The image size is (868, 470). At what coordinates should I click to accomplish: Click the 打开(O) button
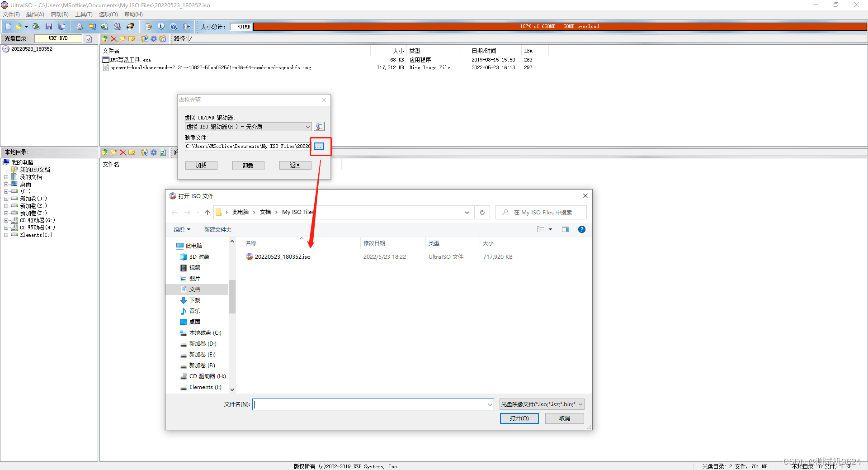pyautogui.click(x=519, y=418)
